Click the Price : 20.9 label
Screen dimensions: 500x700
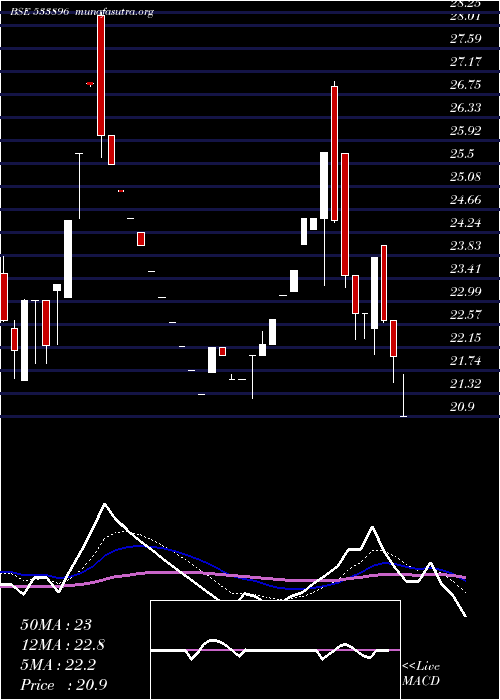63,685
